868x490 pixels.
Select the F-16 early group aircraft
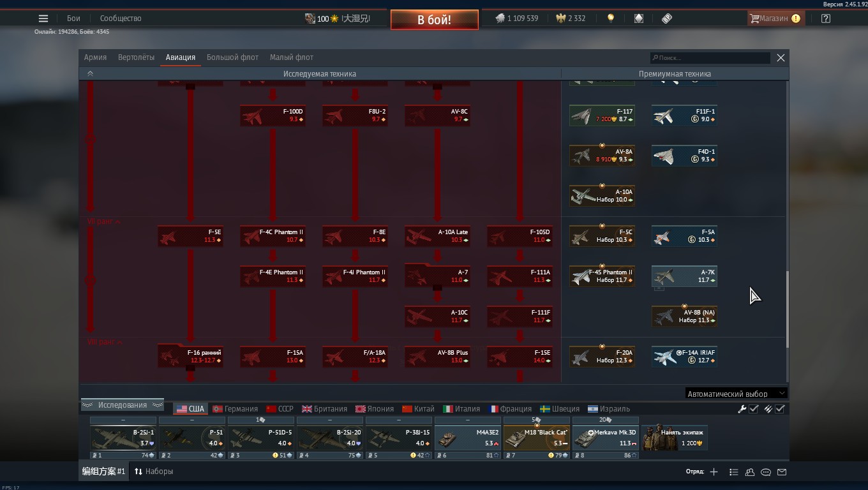point(190,356)
